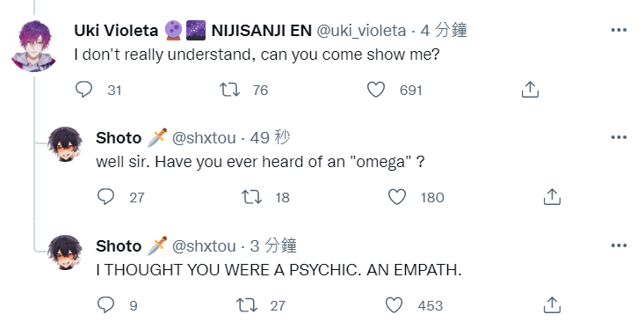
Task: Open more options for Shoto's 49-second-old tweet
Action: (619, 137)
